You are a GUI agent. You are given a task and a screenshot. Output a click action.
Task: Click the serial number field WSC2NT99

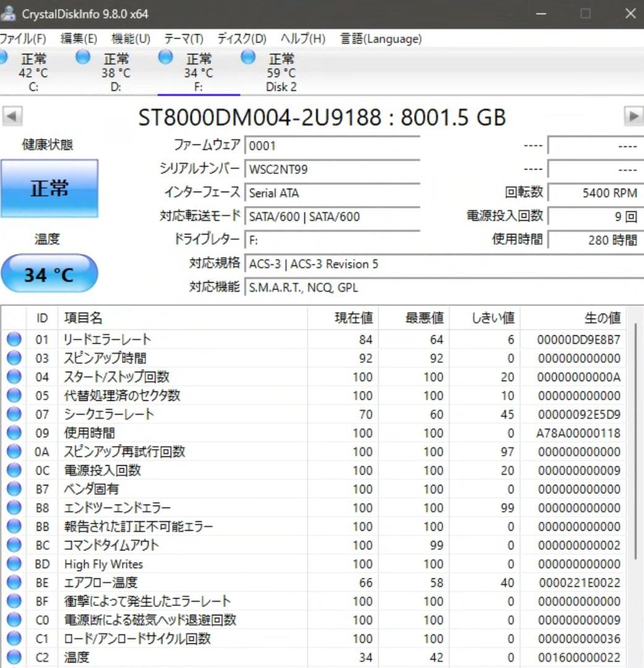(332, 169)
